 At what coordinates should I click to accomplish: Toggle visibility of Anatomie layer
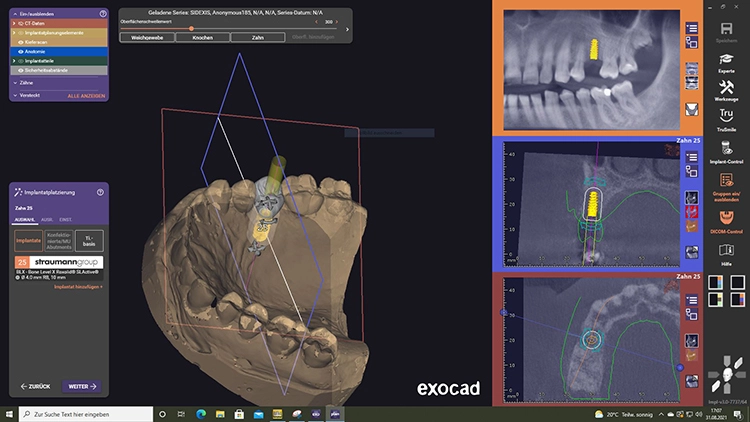pyautogui.click(x=21, y=52)
